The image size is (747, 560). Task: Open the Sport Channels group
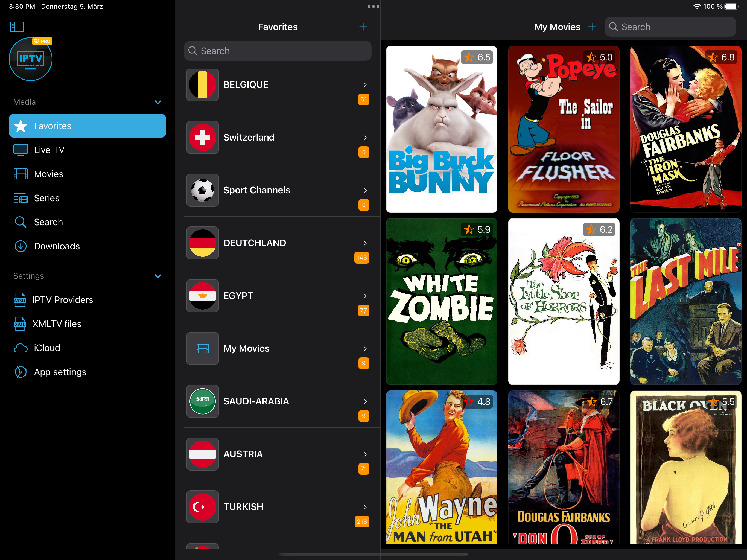click(278, 190)
